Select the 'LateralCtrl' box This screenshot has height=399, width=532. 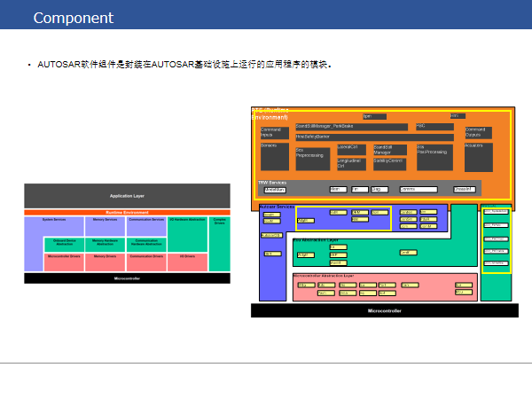[x=351, y=149]
